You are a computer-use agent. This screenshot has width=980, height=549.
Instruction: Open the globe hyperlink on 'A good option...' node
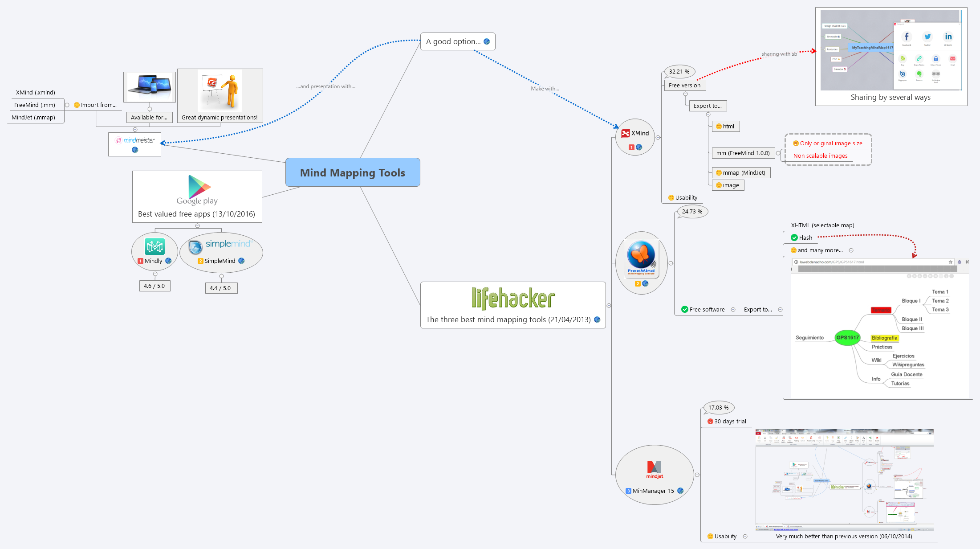click(x=487, y=41)
